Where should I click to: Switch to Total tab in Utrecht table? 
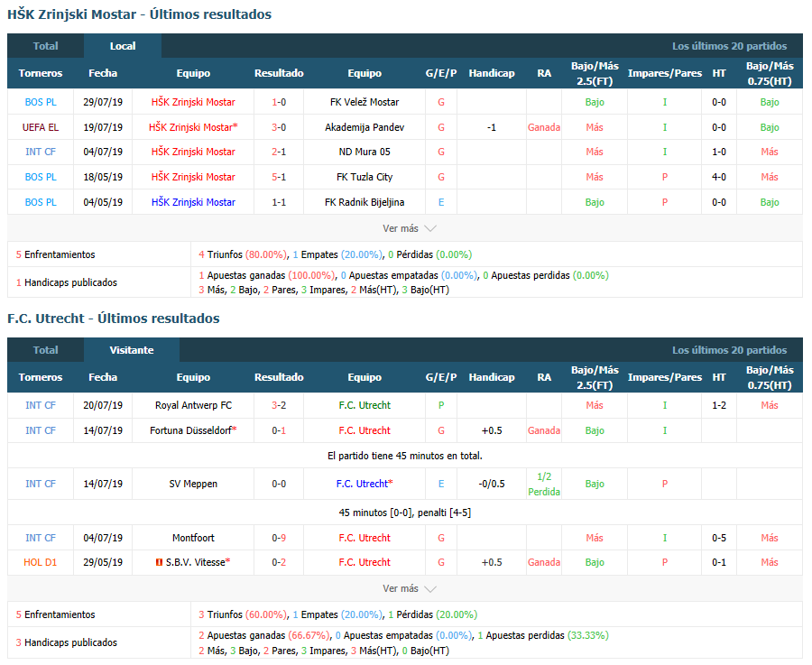point(46,349)
